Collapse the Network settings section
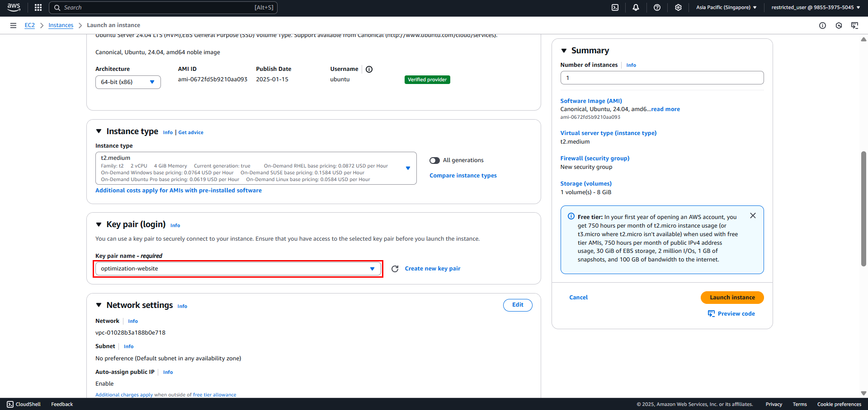Screen dimensions: 868x410 click(x=99, y=305)
